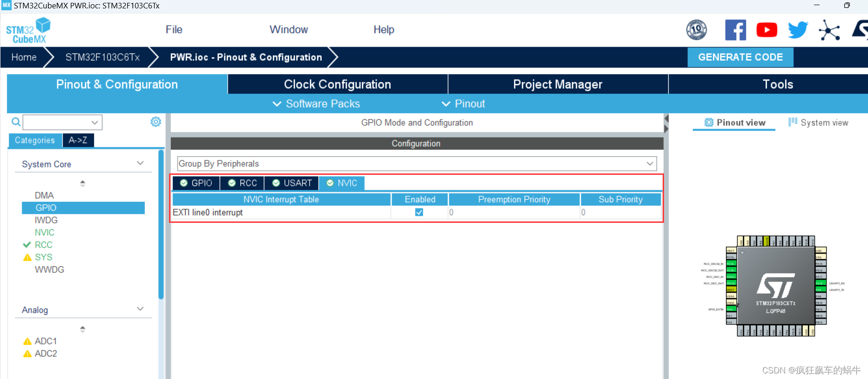Click the NVIC Interrupt Table column header
Viewport: 868px width, 379px height.
281,200
